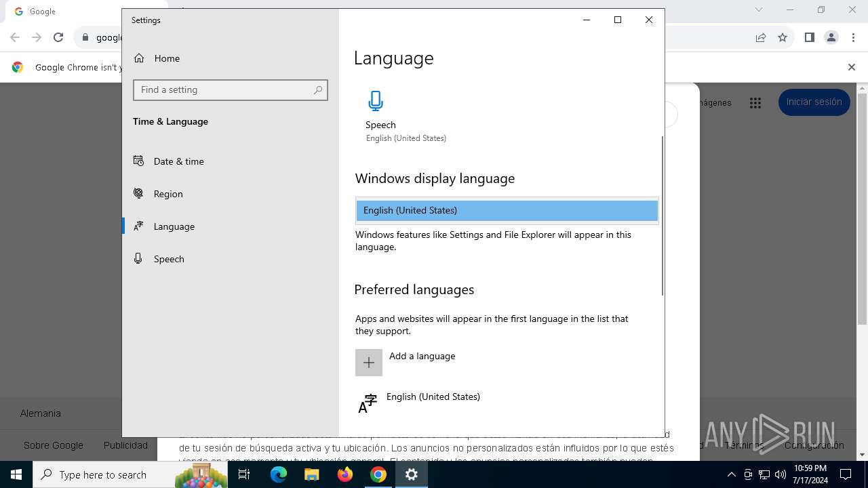
Task: Reload the Chrome page
Action: coord(58,38)
